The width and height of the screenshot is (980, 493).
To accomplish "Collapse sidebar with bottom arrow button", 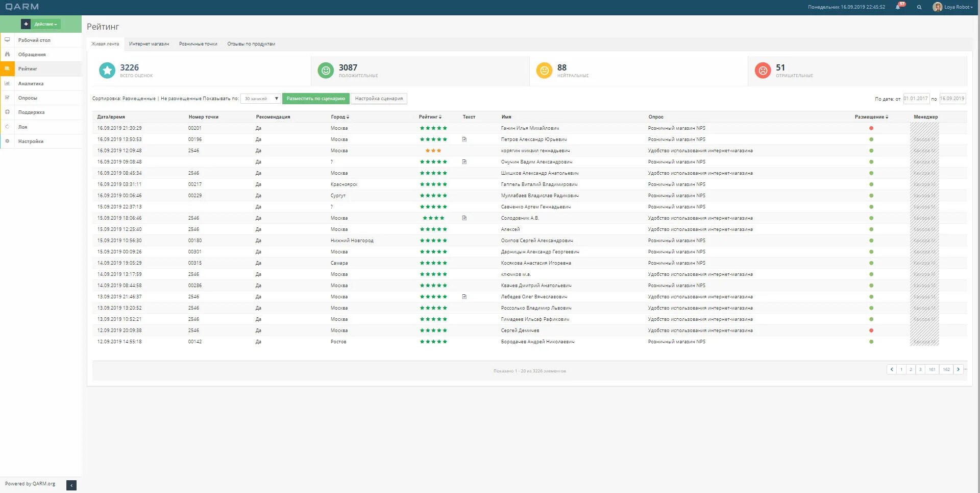I will [71, 485].
